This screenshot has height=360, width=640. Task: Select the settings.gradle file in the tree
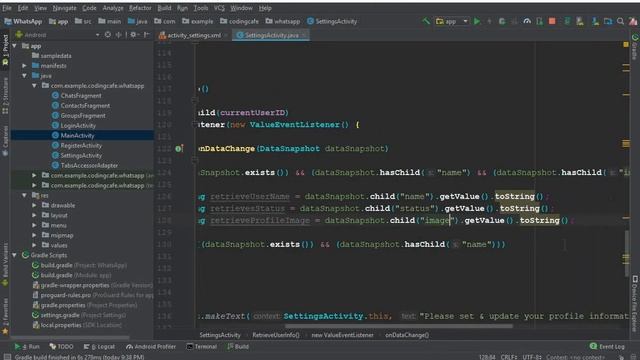(x=79, y=315)
